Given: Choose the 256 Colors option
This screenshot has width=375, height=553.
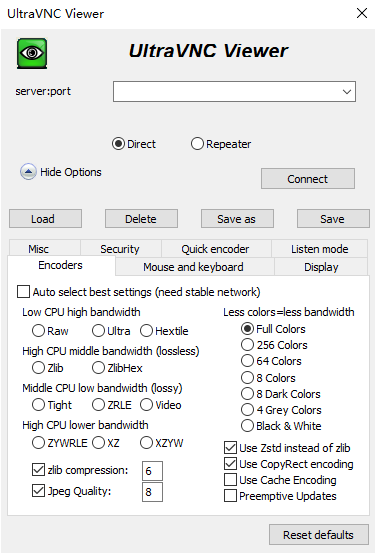Looking at the screenshot, I should pyautogui.click(x=247, y=345).
